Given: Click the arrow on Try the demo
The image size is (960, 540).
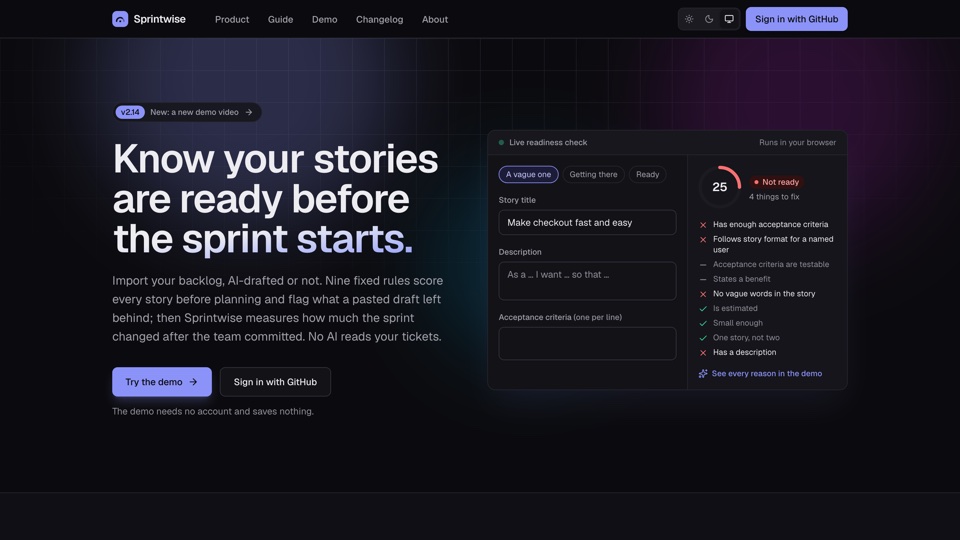Looking at the screenshot, I should 193,382.
